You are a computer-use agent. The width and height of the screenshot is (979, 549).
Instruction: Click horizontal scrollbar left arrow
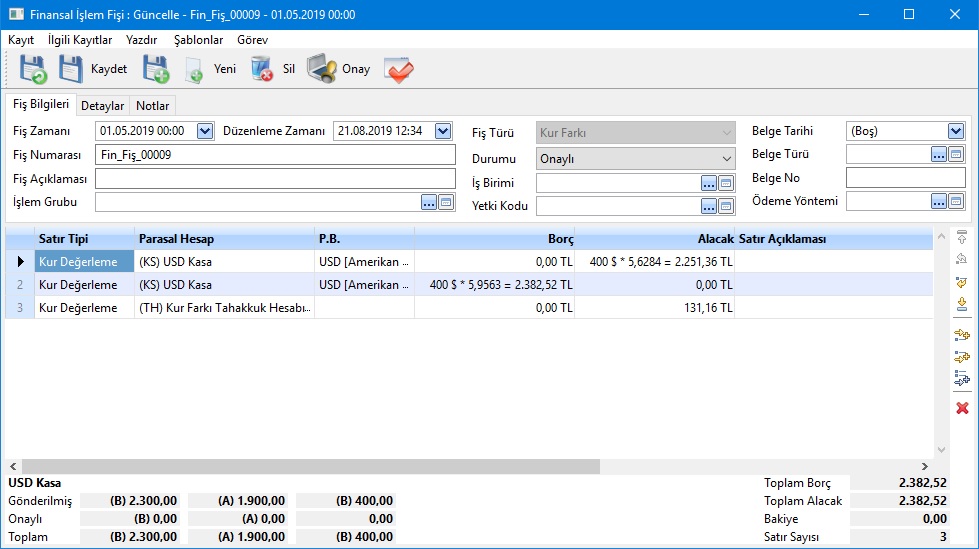13,467
